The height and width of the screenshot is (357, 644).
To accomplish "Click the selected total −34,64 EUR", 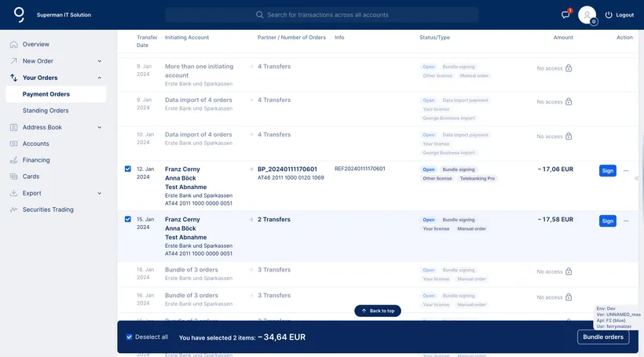I will tap(282, 337).
